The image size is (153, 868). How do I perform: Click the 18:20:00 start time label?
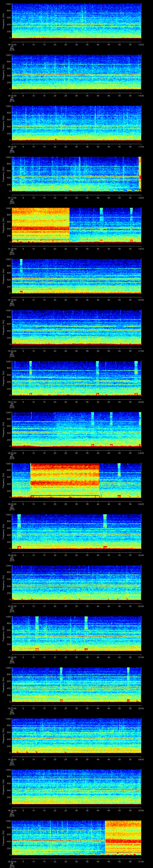(x=12, y=351)
